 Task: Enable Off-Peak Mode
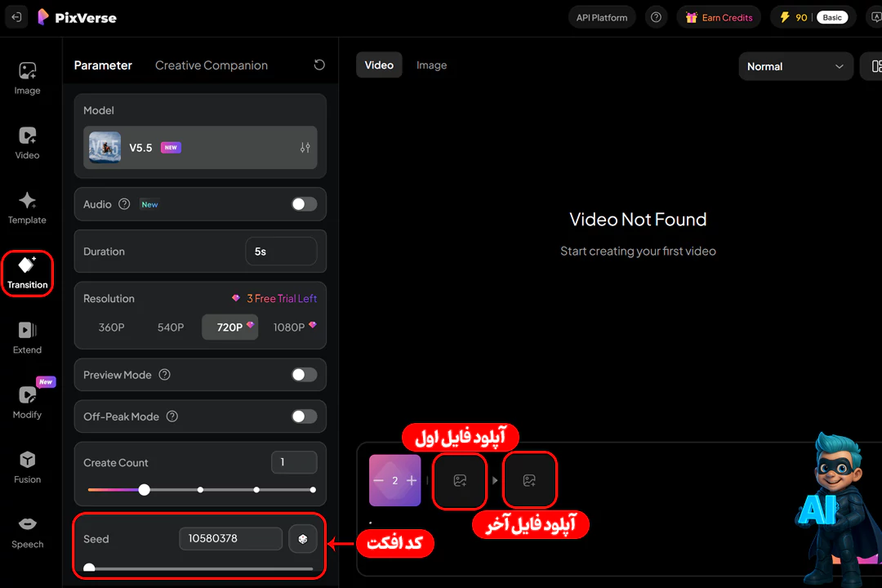(304, 416)
